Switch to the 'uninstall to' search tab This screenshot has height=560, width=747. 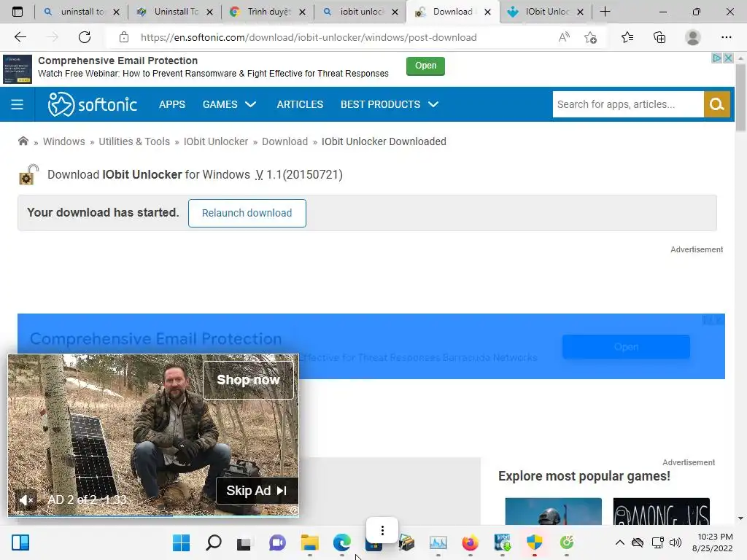coord(82,12)
